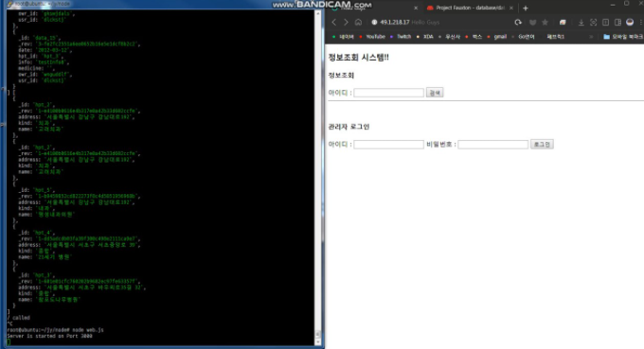Open the user profile avatar icon
Image resolution: width=644 pixels, height=349 pixels.
[630, 22]
